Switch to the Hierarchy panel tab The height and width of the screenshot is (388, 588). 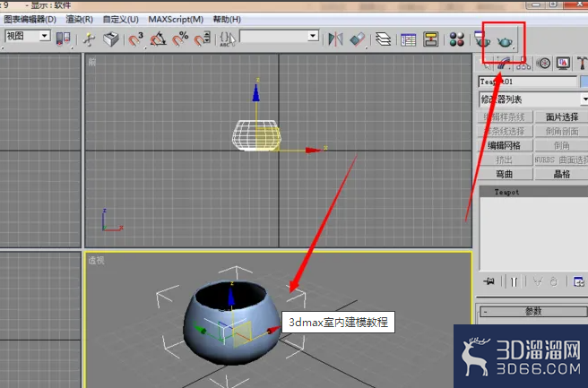[523, 64]
